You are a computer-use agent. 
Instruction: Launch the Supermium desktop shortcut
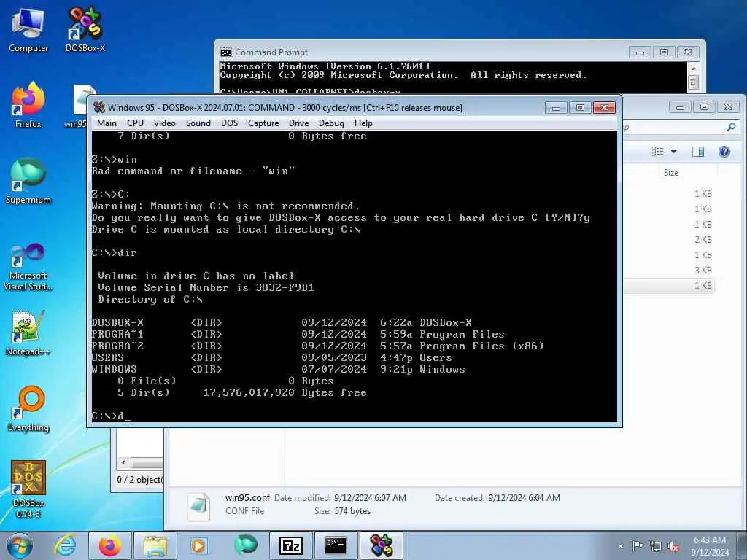[x=28, y=181]
